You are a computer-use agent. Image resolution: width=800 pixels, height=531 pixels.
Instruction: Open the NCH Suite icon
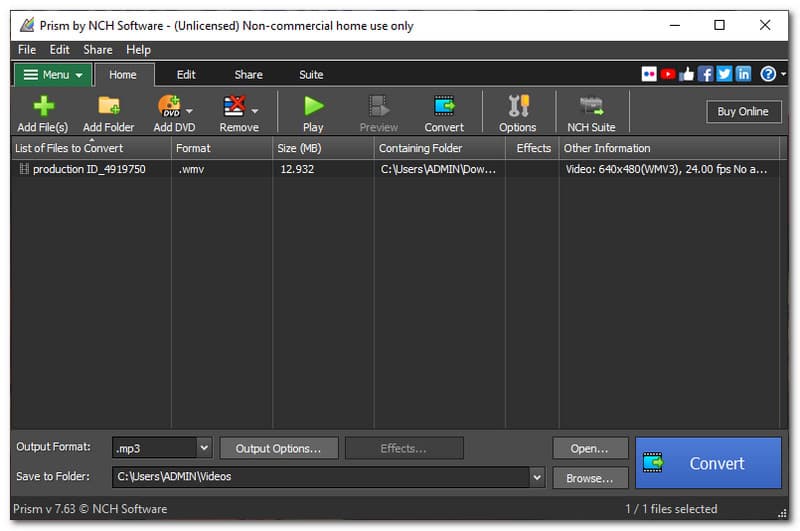(591, 112)
